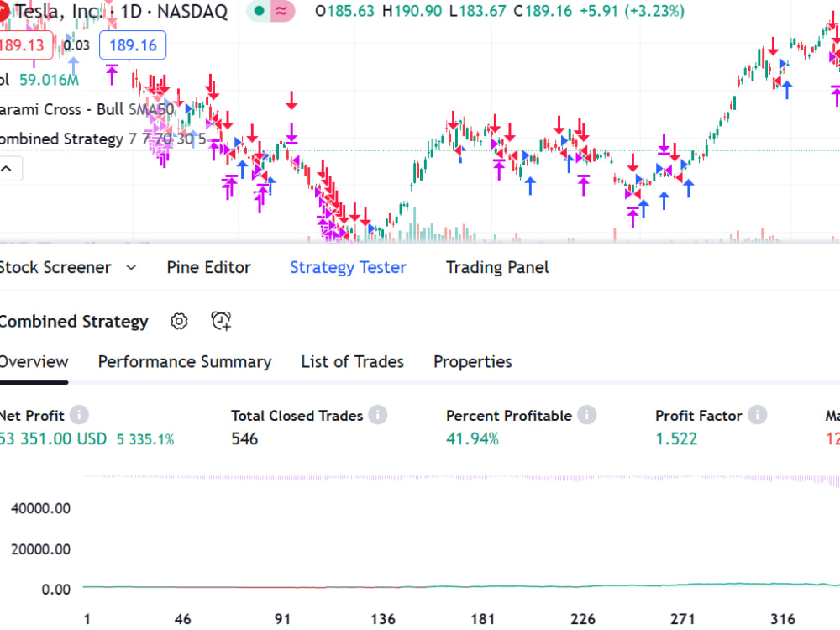Viewport: 840px width, 630px height.
Task: Open the Properties tab
Action: coord(472,361)
